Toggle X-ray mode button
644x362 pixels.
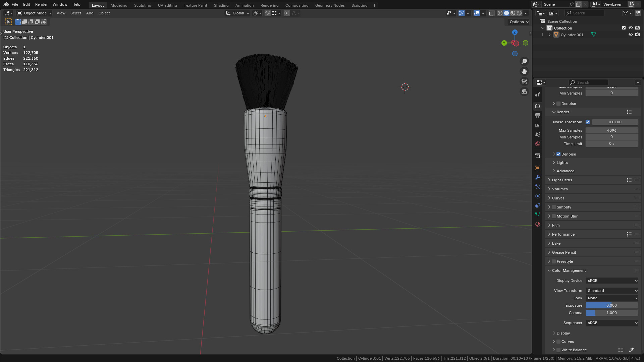point(491,13)
